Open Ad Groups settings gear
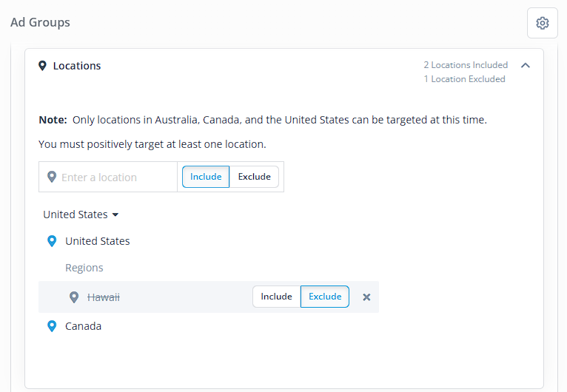567x392 pixels. pos(542,23)
